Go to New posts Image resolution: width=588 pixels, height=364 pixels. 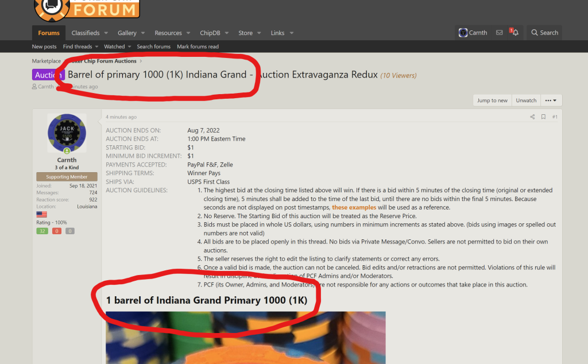pos(44,47)
